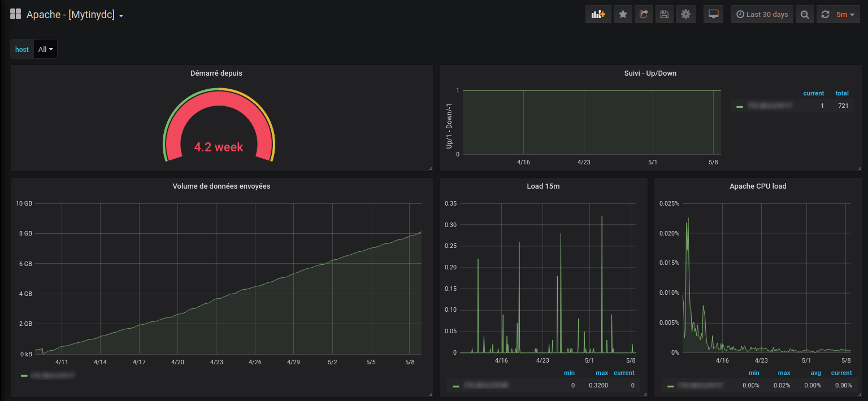Zoom out the time range with magnifier
This screenshot has width=868, height=401.
point(805,15)
